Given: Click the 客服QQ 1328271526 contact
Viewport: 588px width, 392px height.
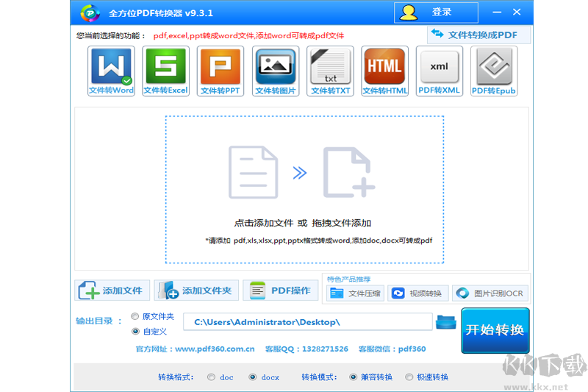Looking at the screenshot, I should point(306,349).
